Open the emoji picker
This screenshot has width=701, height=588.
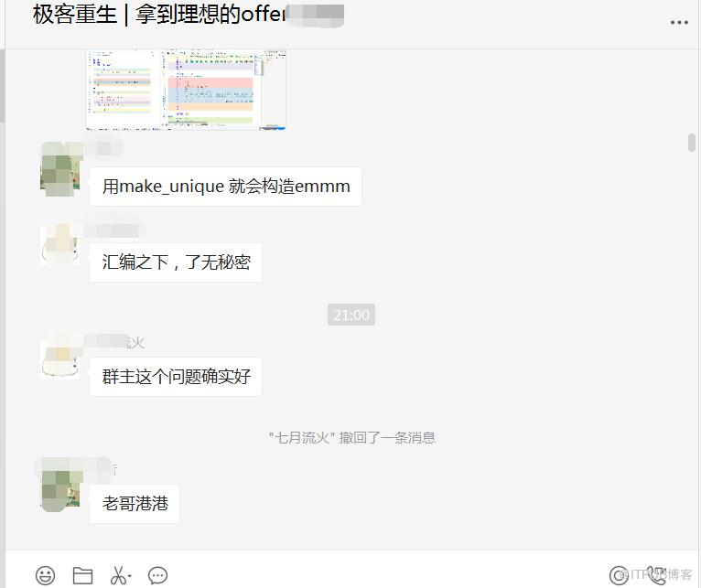(45, 575)
